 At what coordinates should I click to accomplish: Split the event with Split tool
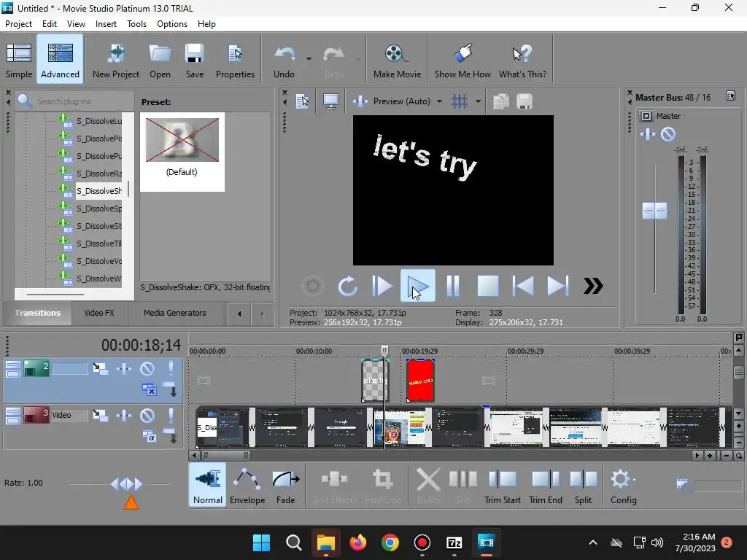(x=583, y=486)
